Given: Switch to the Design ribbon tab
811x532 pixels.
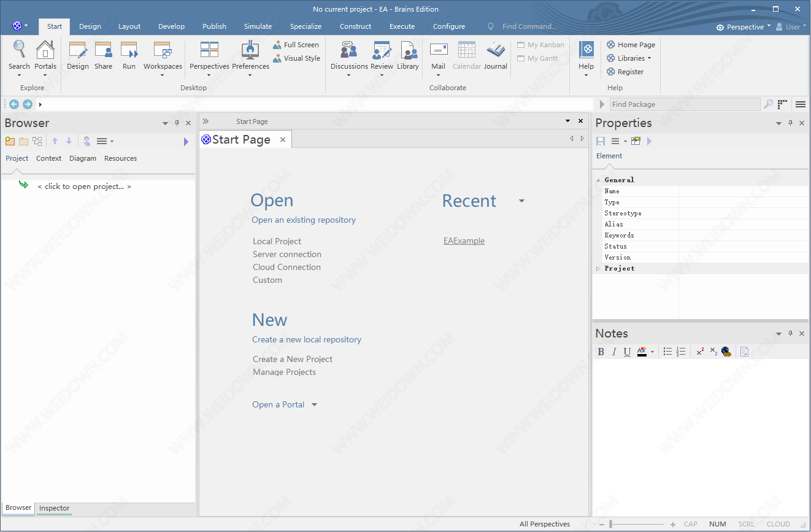Looking at the screenshot, I should coord(90,26).
